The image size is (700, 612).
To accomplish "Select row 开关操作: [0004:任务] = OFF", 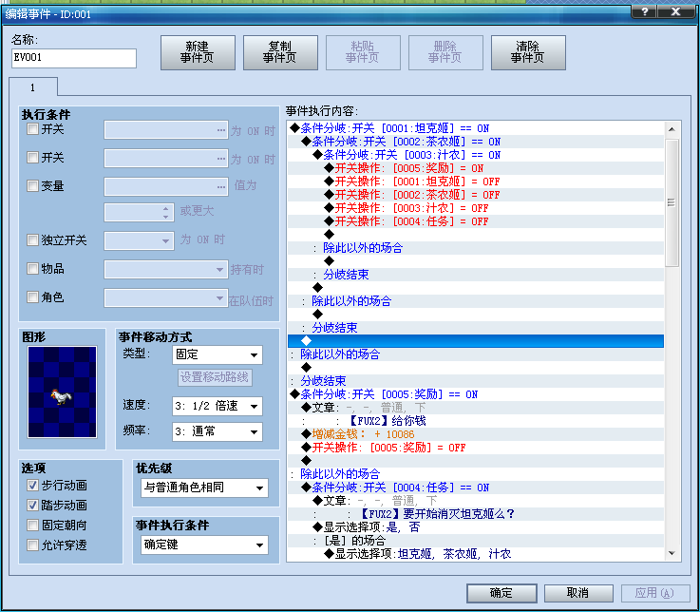I will click(x=476, y=221).
